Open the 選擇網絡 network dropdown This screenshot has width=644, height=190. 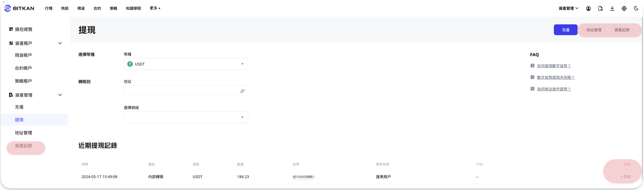(x=186, y=117)
